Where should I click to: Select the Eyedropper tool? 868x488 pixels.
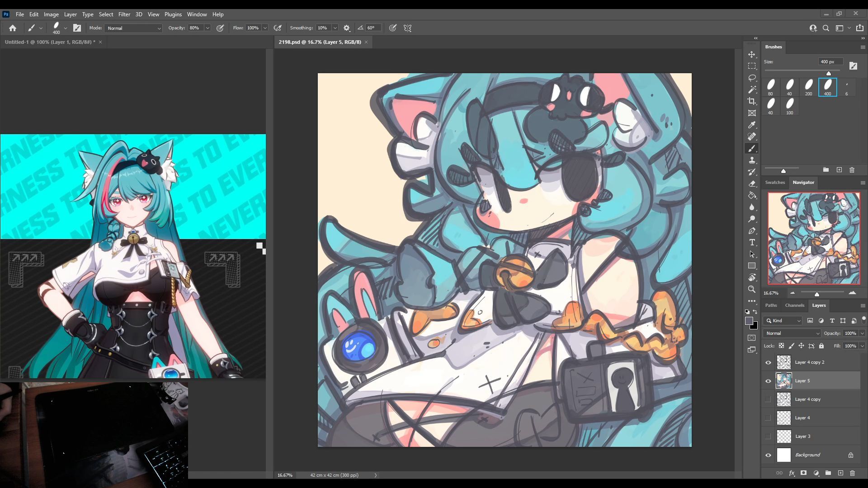(x=752, y=125)
